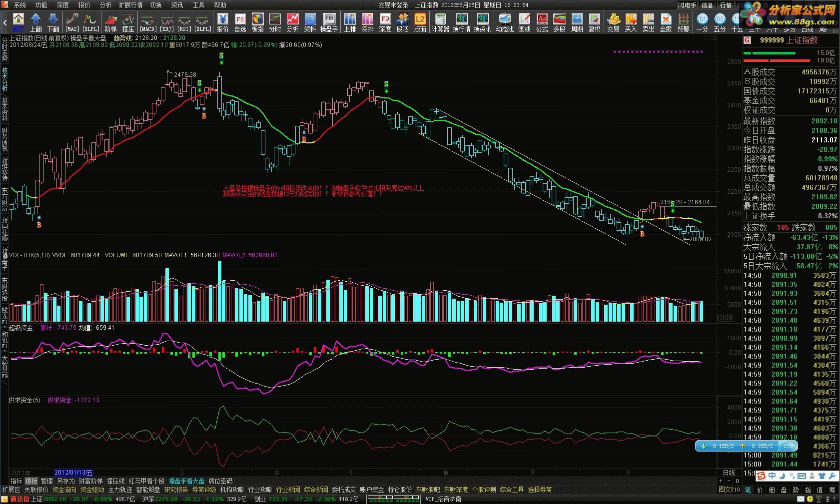Open the 板指 sector index icon

(x=257, y=22)
